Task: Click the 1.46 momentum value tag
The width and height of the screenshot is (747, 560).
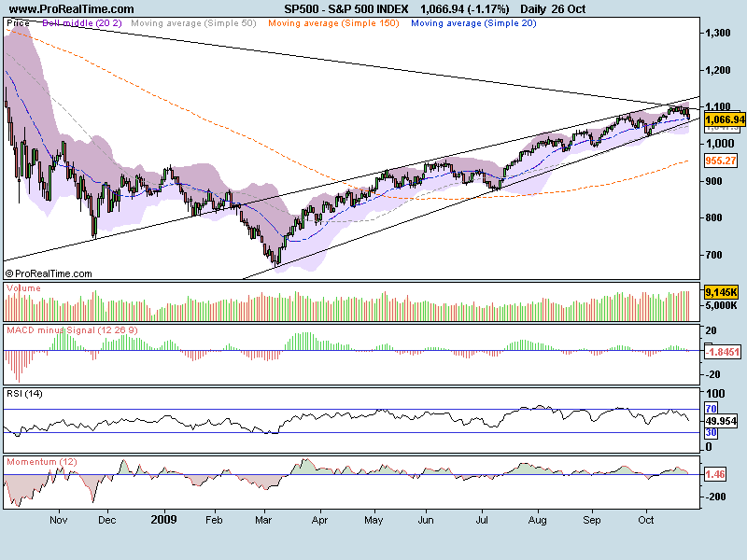Action: click(714, 474)
